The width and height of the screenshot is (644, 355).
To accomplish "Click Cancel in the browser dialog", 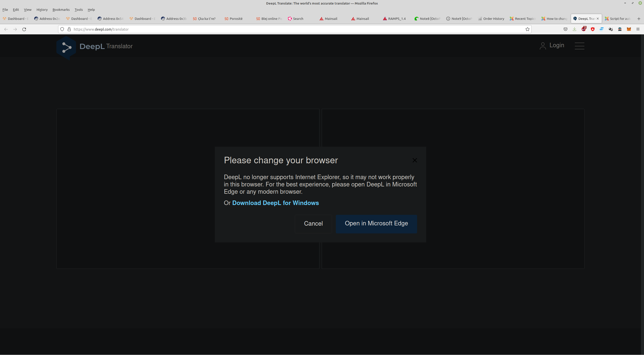I will (313, 224).
